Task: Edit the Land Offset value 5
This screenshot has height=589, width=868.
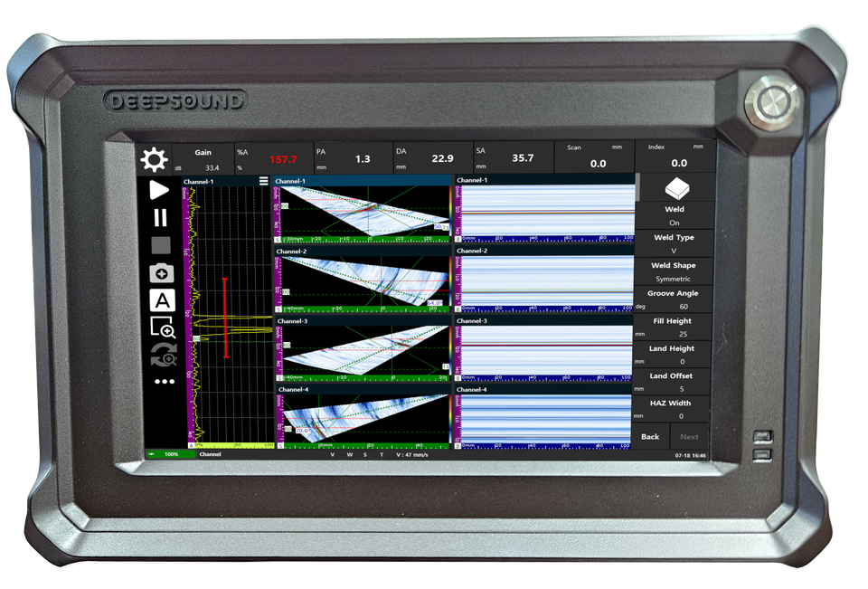Action: [671, 382]
